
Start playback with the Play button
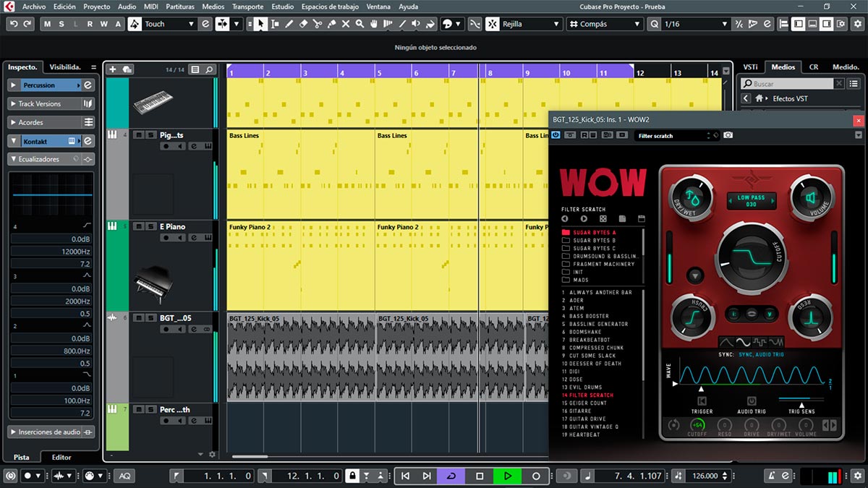pos(508,476)
